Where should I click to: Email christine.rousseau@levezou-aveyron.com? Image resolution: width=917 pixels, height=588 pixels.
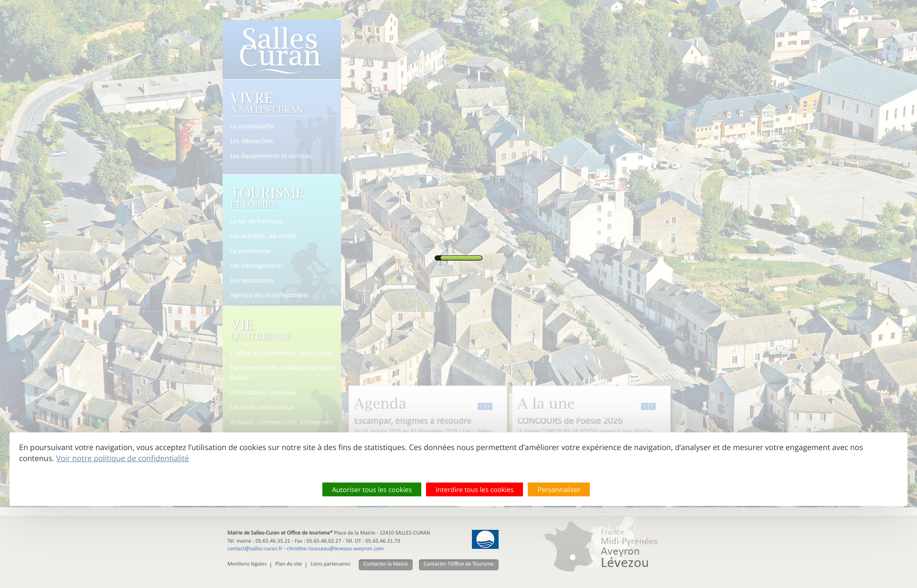[x=335, y=549]
